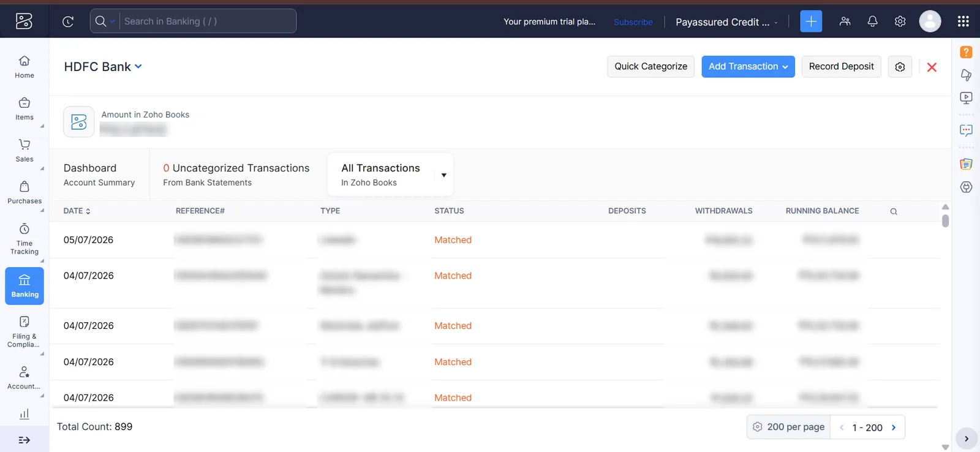The height and width of the screenshot is (452, 980).
Task: Open the apps grid launcher
Action: coord(963,21)
